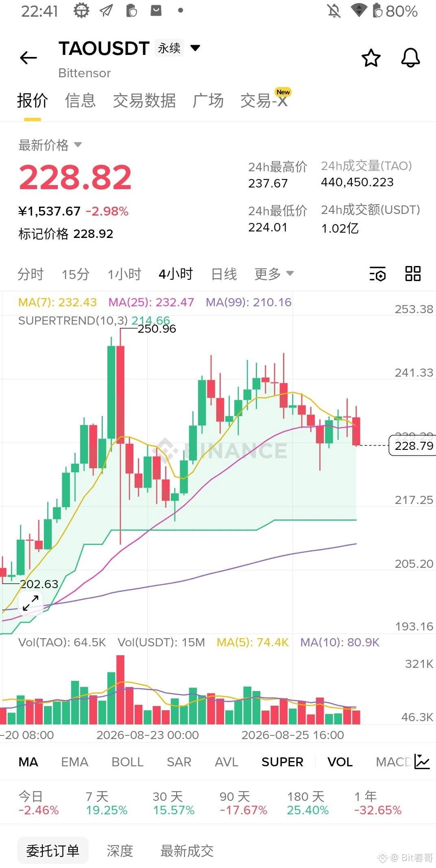This screenshot has width=436, height=868.
Task: Open the 委托订单 order book tab
Action: pos(53,850)
